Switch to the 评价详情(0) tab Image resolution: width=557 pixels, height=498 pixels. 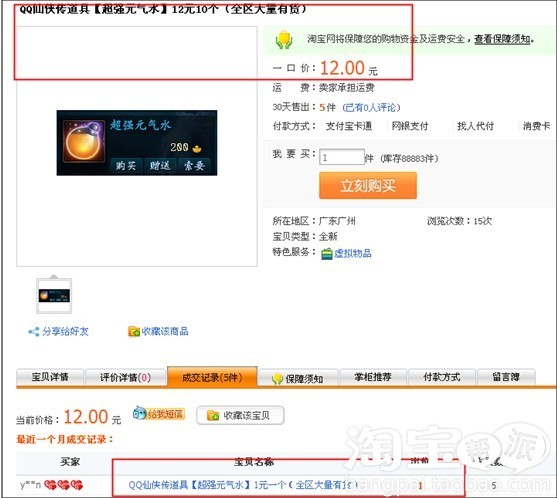pos(125,377)
